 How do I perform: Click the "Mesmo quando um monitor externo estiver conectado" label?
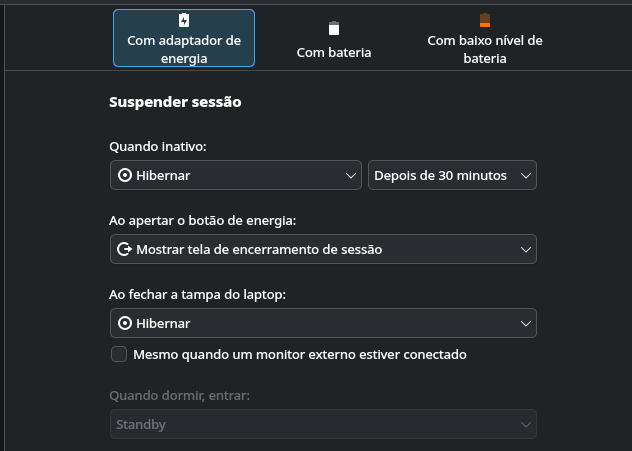(x=300, y=354)
